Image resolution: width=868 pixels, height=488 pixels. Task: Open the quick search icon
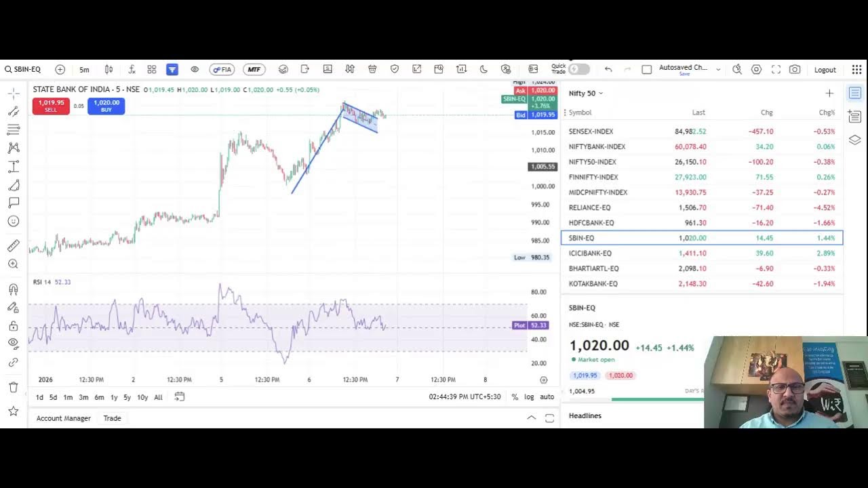pyautogui.click(x=737, y=69)
